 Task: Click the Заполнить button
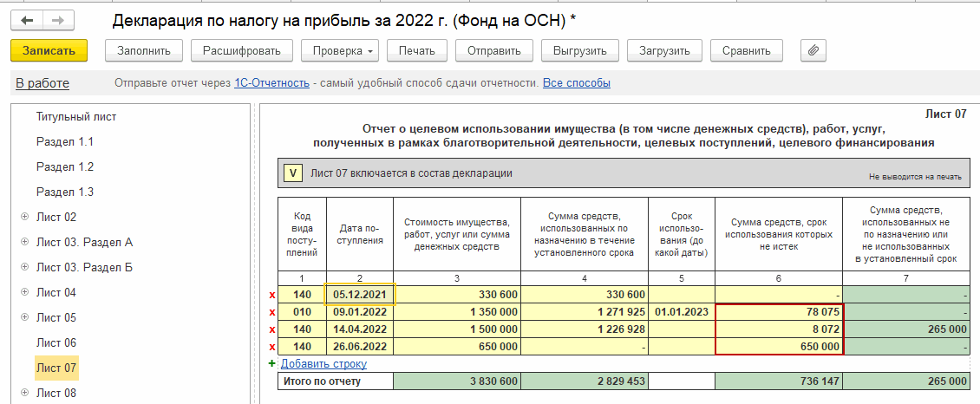click(143, 50)
